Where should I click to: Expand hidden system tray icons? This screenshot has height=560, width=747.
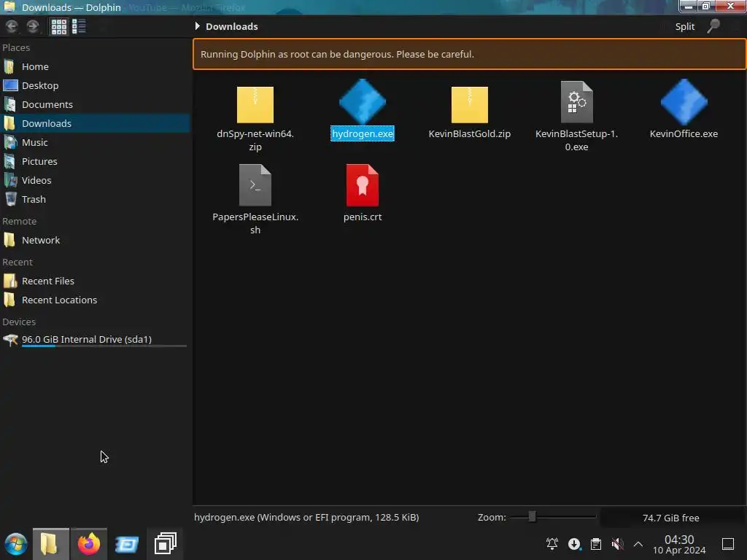638,544
